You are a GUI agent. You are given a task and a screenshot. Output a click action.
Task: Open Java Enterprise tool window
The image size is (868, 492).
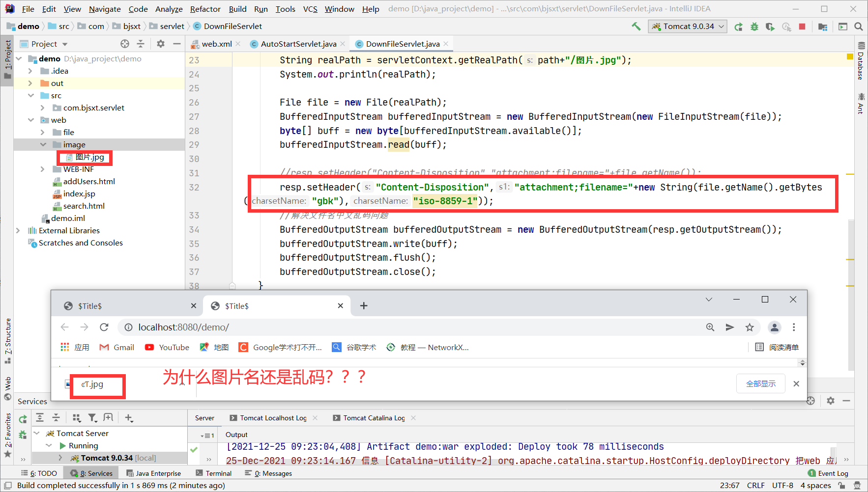pos(153,473)
